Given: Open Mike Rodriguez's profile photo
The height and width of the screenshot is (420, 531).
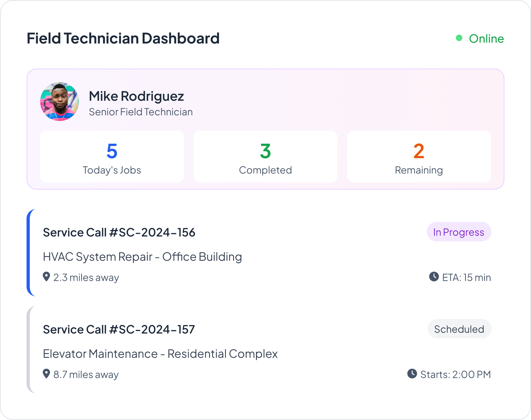Looking at the screenshot, I should click(60, 102).
